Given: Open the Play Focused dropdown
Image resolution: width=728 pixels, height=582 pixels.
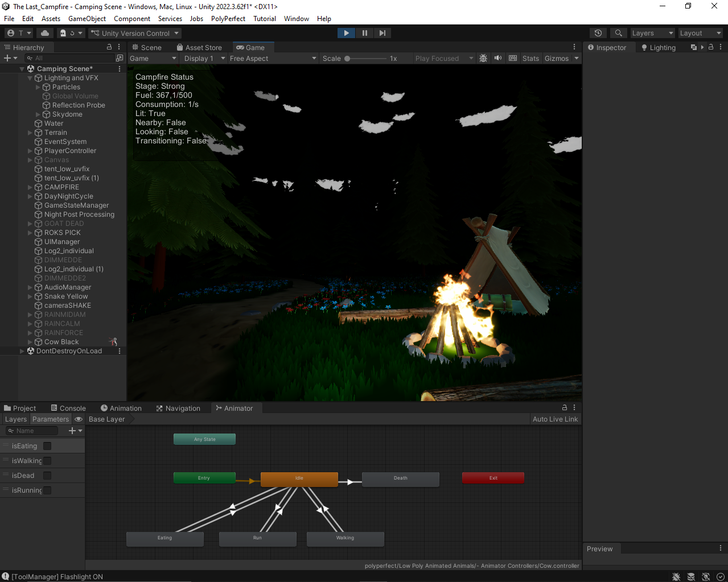Looking at the screenshot, I should [x=444, y=58].
